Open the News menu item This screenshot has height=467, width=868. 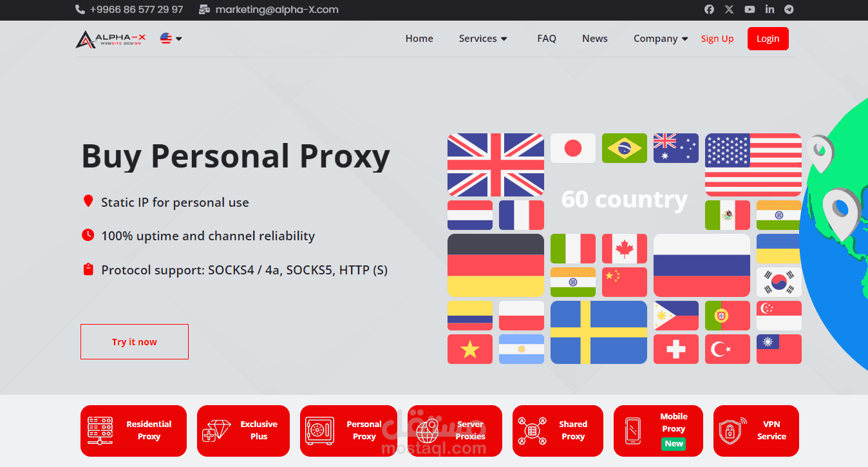pyautogui.click(x=595, y=39)
